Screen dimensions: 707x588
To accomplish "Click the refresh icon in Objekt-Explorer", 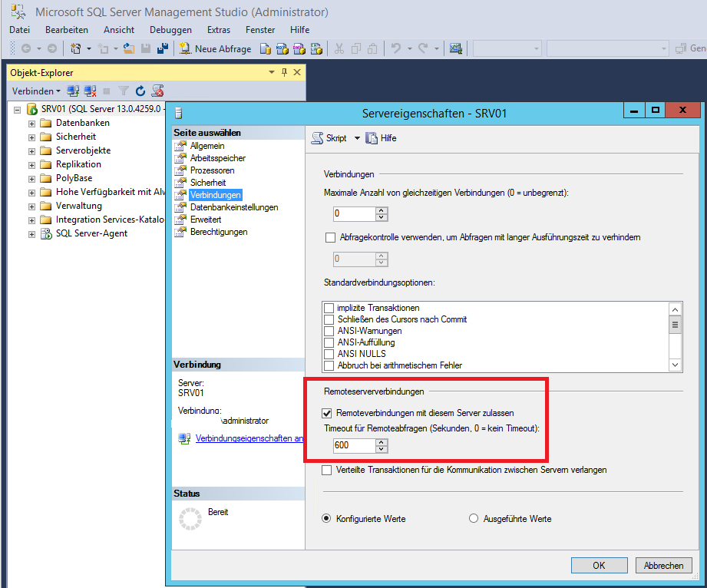I will (140, 91).
